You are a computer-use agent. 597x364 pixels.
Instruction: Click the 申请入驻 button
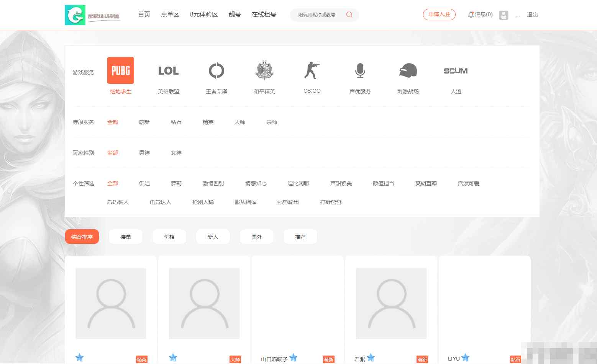click(x=439, y=15)
